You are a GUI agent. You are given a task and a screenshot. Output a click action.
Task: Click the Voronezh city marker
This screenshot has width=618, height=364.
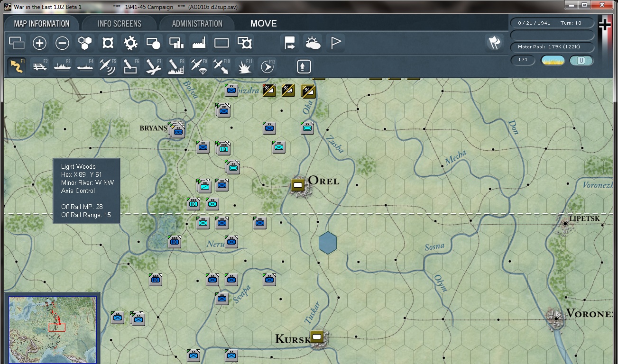click(556, 318)
